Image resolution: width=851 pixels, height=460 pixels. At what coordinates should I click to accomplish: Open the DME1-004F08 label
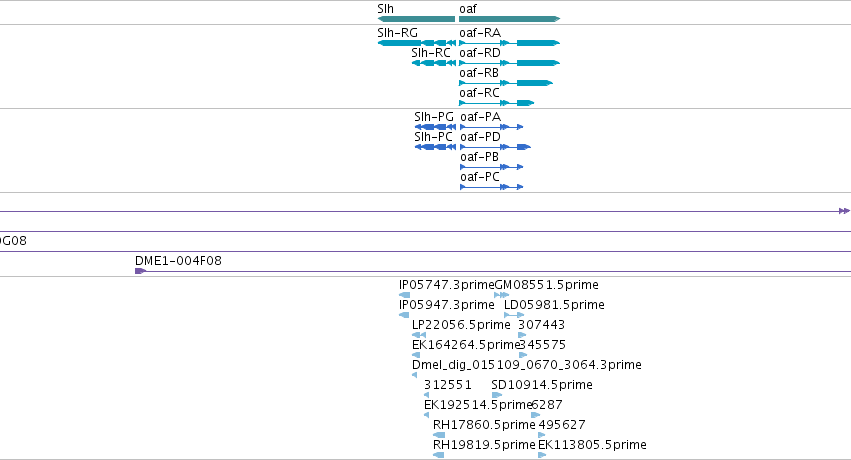pos(179,261)
